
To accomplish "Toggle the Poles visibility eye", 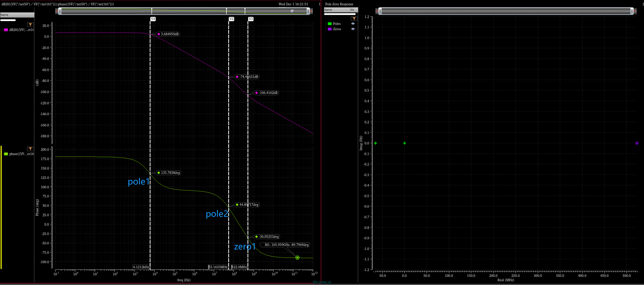I will [353, 24].
